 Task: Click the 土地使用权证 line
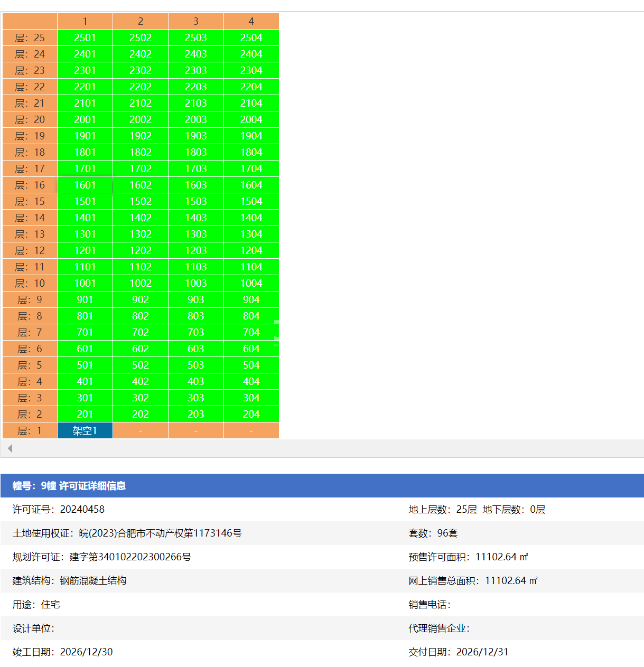(x=127, y=533)
